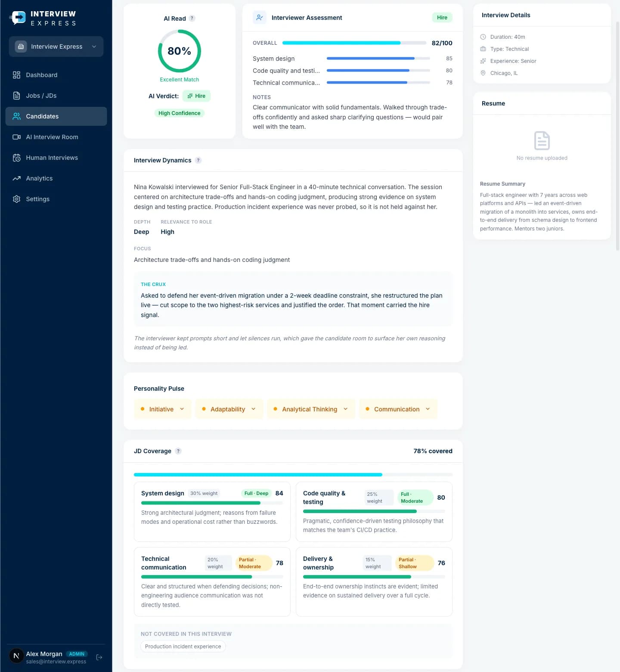Click the AI Read help question icon
Screen dimensions: 620x672
[192, 19]
